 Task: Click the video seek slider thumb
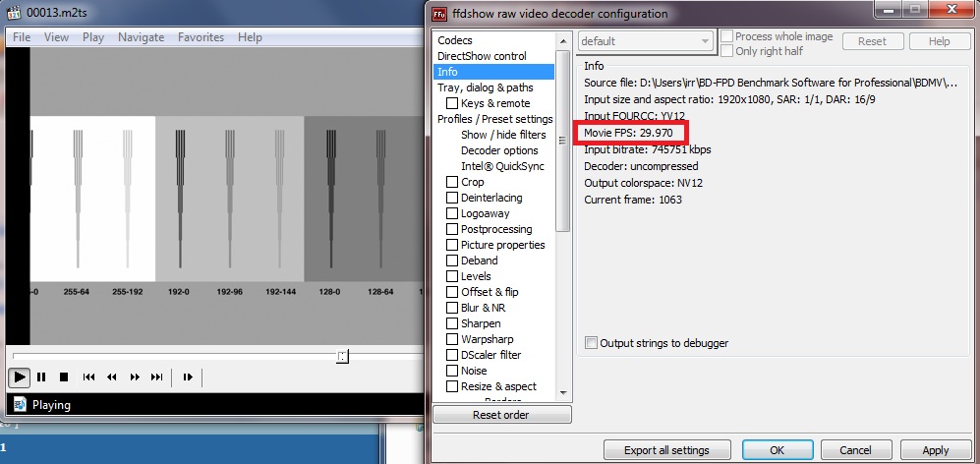(341, 356)
